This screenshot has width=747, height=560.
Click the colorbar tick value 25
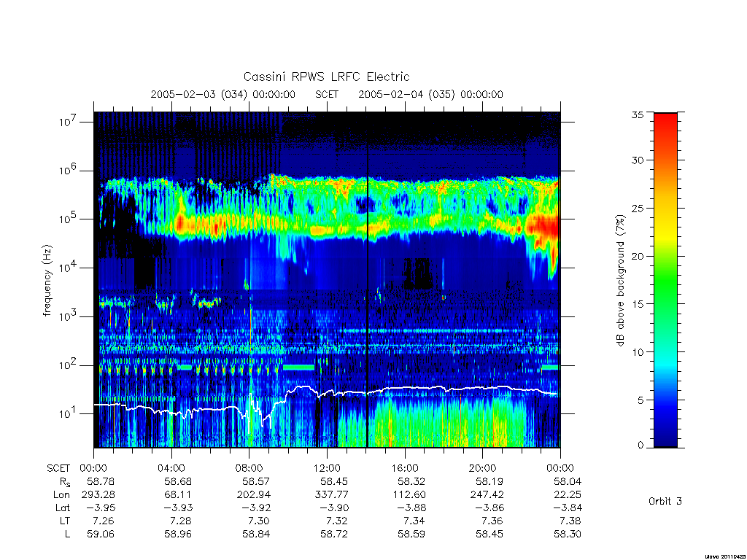pyautogui.click(x=637, y=208)
